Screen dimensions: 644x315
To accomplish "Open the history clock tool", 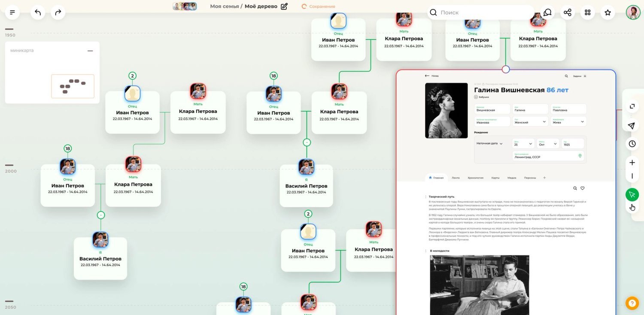I will pyautogui.click(x=632, y=144).
